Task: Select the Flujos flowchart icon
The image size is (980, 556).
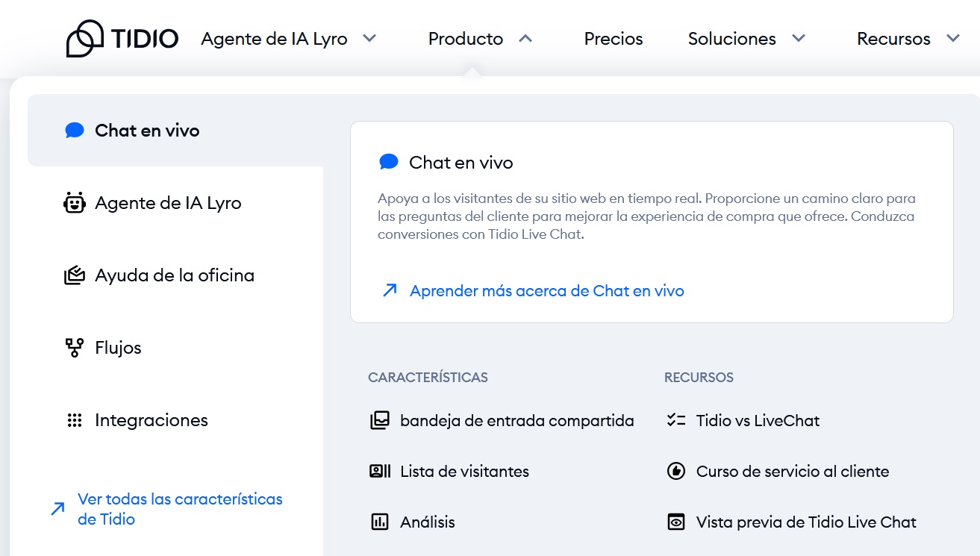Action: coord(74,347)
